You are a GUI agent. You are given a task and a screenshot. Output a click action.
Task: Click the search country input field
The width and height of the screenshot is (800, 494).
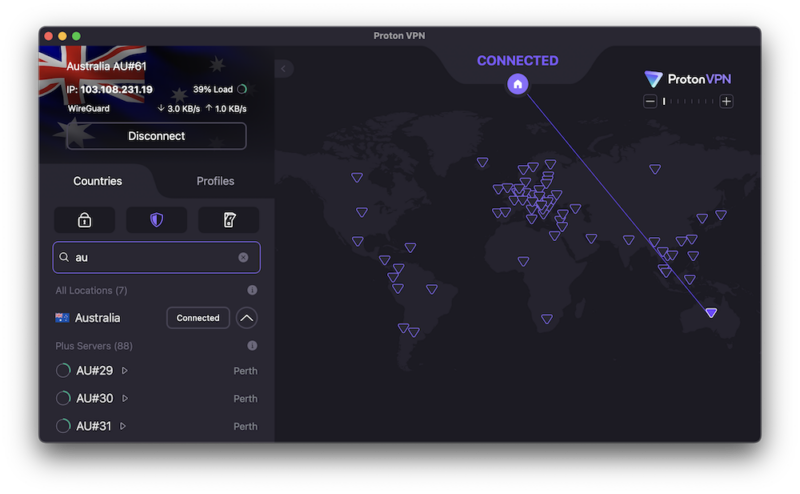coord(157,257)
